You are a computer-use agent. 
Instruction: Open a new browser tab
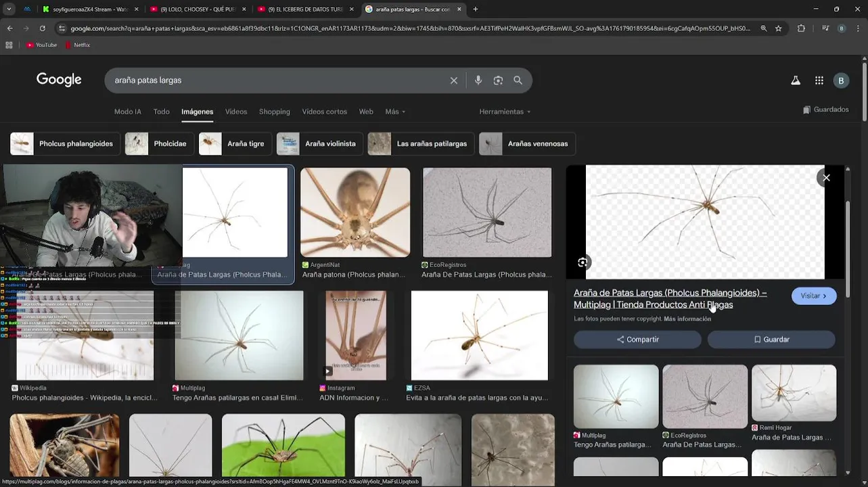click(475, 9)
